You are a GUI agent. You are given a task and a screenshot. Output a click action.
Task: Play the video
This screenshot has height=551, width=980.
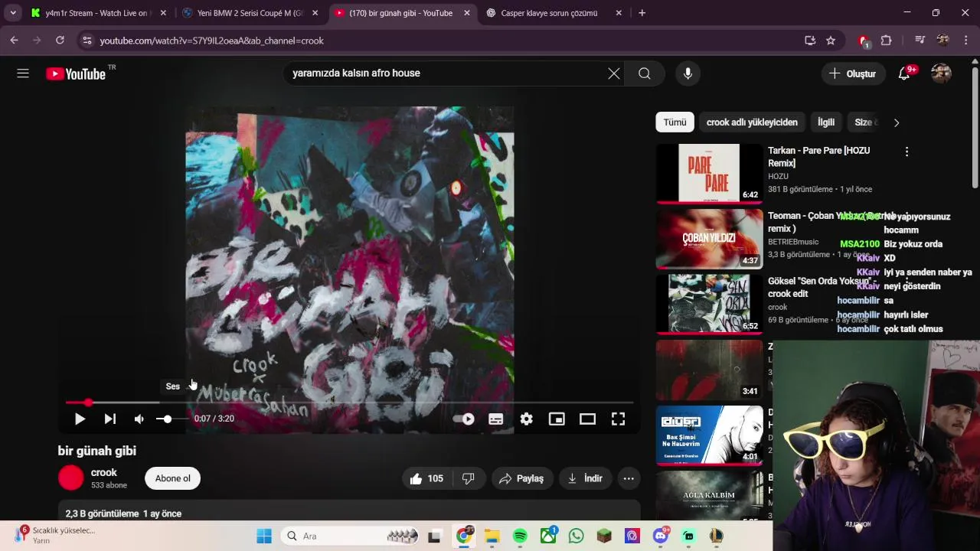[x=80, y=419]
